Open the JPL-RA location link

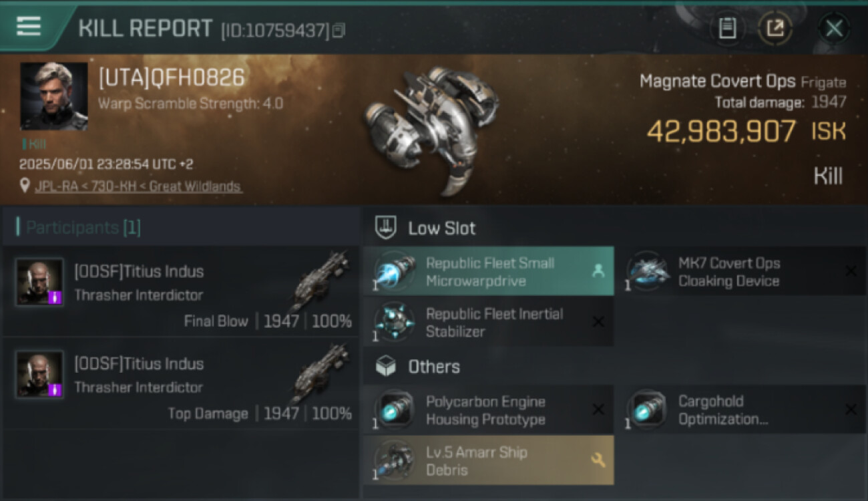click(x=138, y=186)
